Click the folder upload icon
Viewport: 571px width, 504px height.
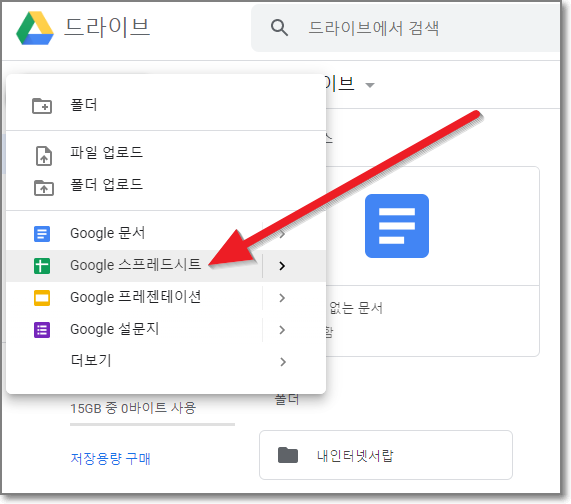tap(44, 188)
